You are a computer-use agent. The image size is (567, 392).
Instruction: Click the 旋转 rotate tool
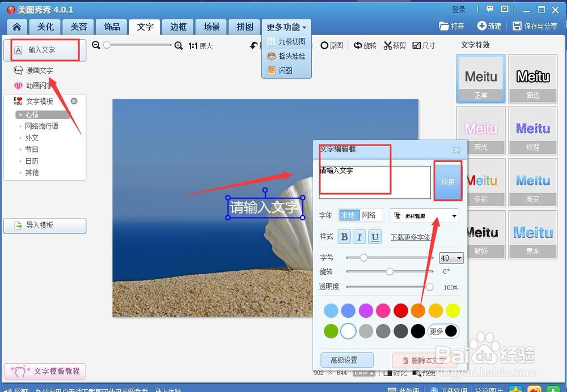pos(365,45)
